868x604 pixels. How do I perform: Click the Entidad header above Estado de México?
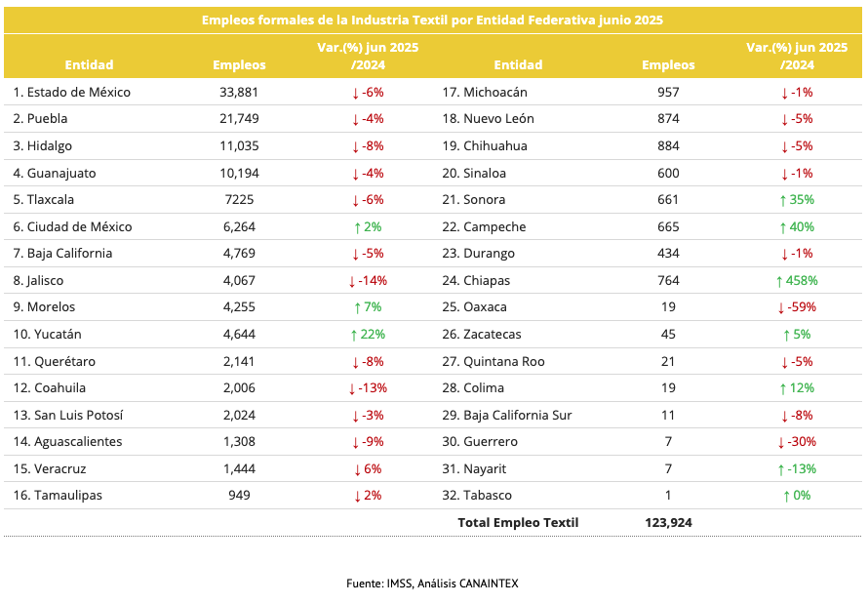pos(89,65)
